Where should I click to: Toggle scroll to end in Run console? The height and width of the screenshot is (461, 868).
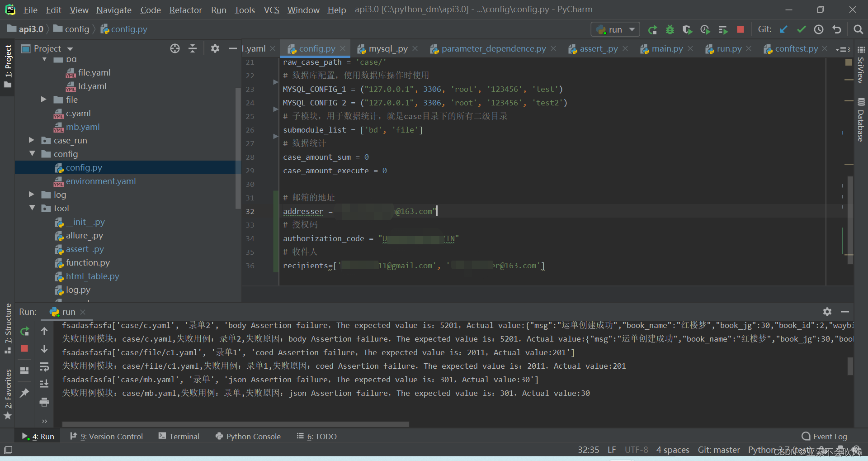(x=44, y=384)
